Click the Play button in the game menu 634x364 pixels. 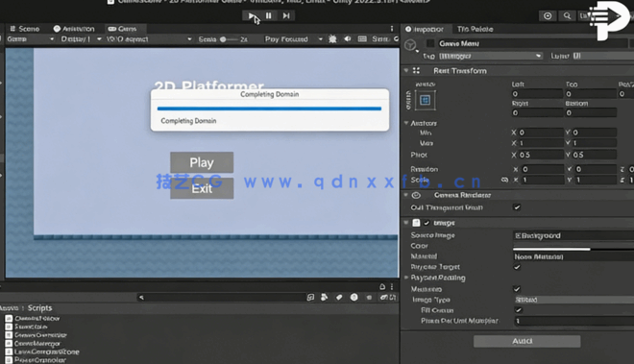coord(202,162)
